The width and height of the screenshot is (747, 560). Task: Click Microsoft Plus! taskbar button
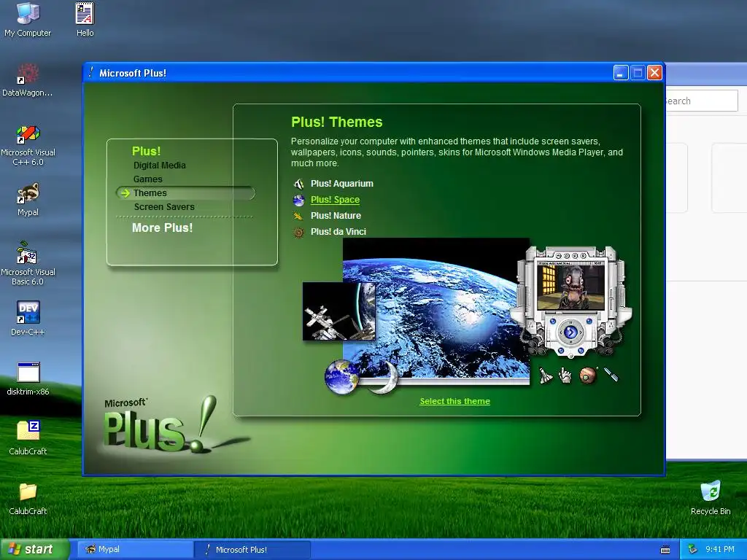coord(252,550)
